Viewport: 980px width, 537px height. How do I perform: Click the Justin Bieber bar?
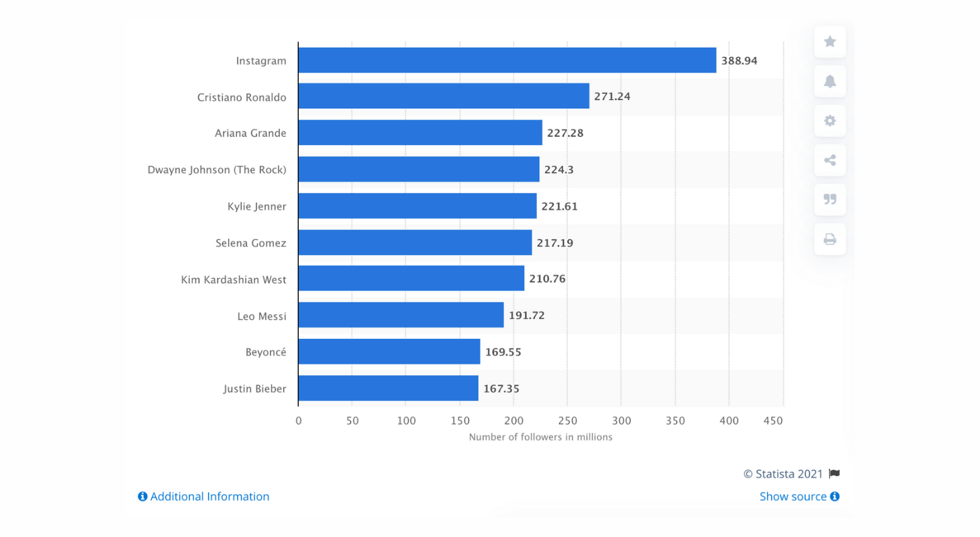pyautogui.click(x=389, y=388)
